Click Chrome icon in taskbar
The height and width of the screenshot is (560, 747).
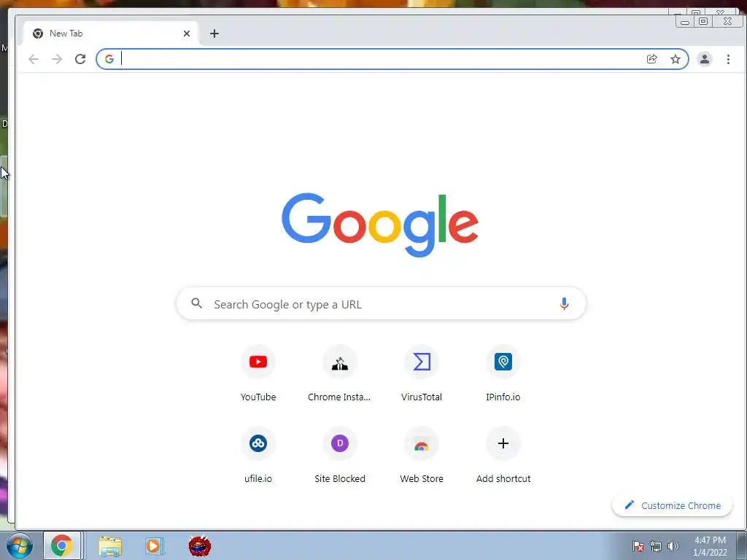pyautogui.click(x=62, y=545)
